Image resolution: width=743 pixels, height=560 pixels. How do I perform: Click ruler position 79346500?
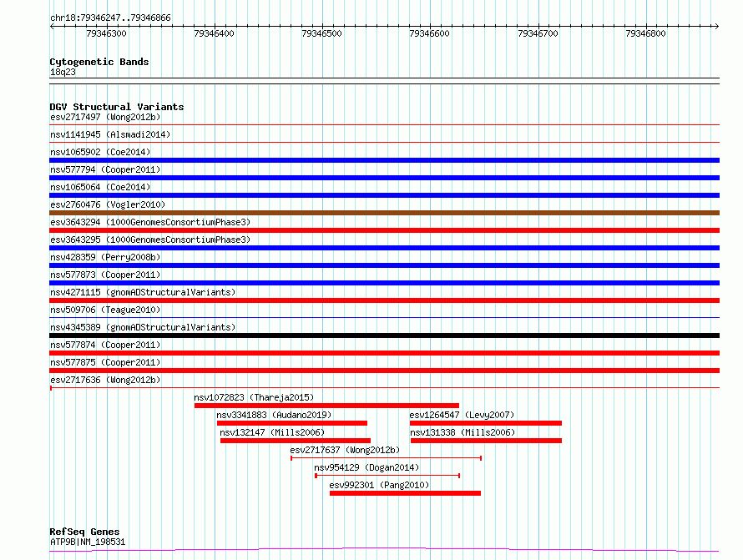click(321, 33)
